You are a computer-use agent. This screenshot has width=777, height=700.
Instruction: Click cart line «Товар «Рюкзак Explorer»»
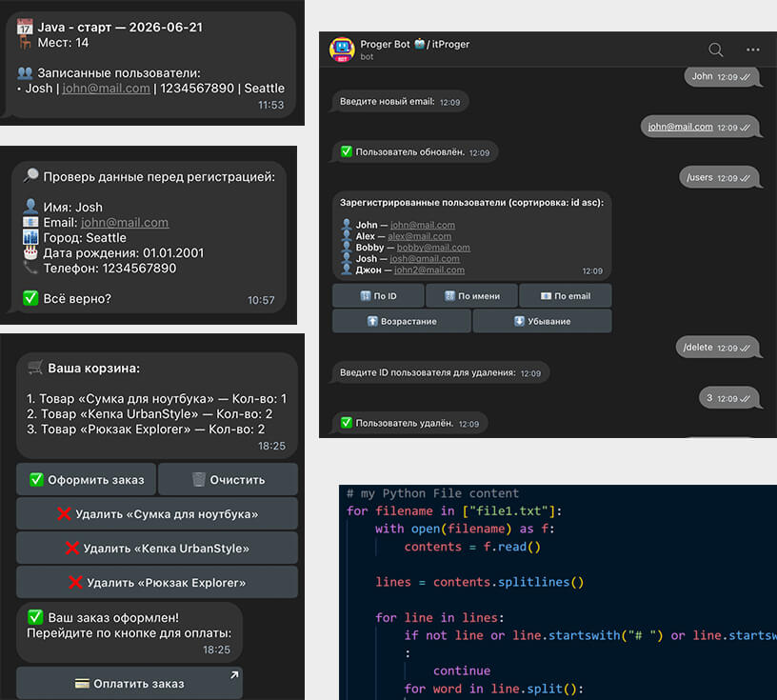point(146,430)
